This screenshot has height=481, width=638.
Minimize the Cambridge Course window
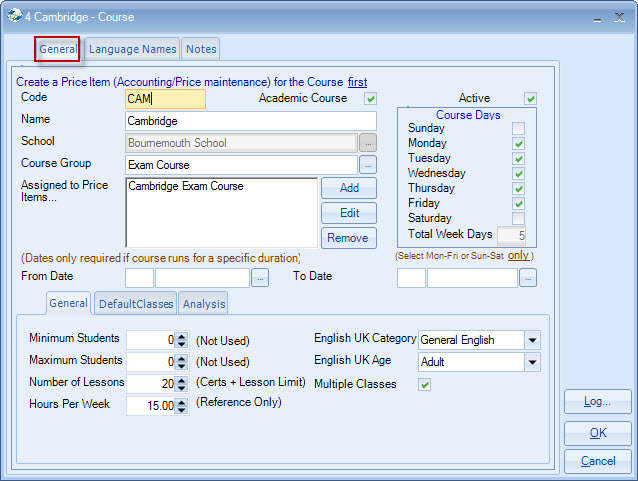point(597,18)
